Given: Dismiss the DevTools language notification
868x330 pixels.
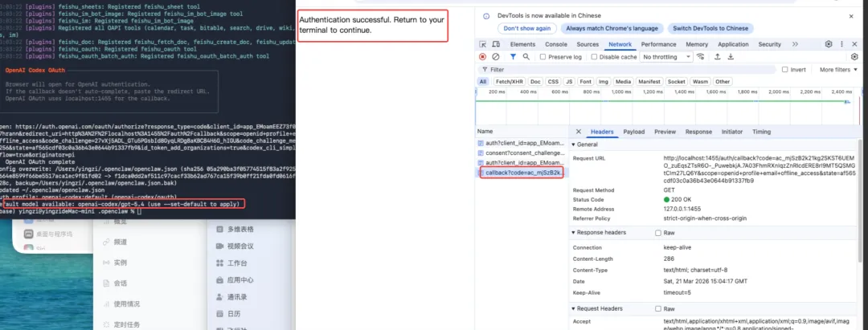Looking at the screenshot, I should 851,16.
